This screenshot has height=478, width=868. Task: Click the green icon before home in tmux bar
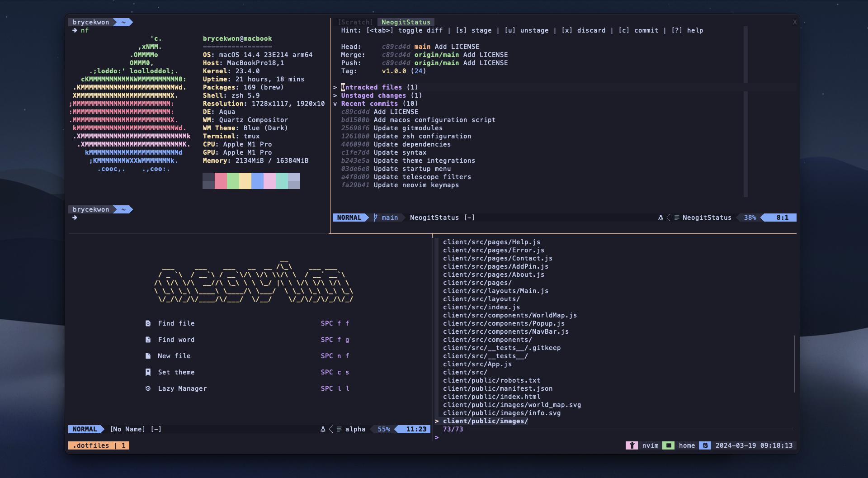point(668,445)
